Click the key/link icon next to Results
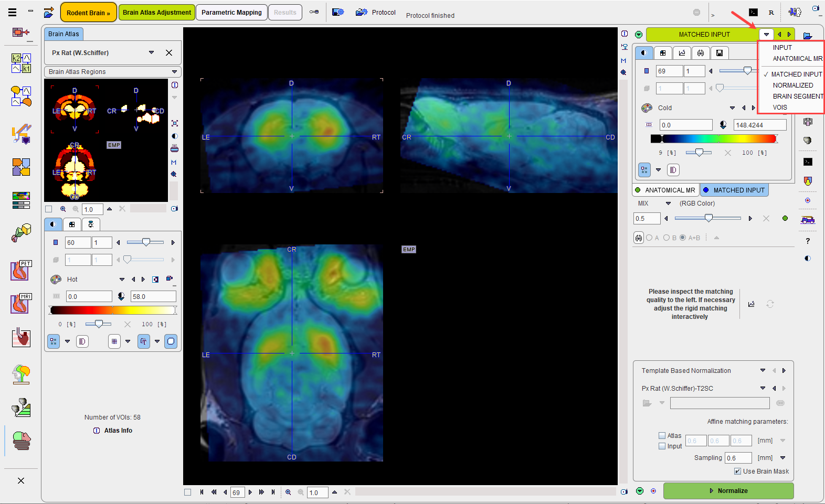This screenshot has height=504, width=825. coord(314,12)
